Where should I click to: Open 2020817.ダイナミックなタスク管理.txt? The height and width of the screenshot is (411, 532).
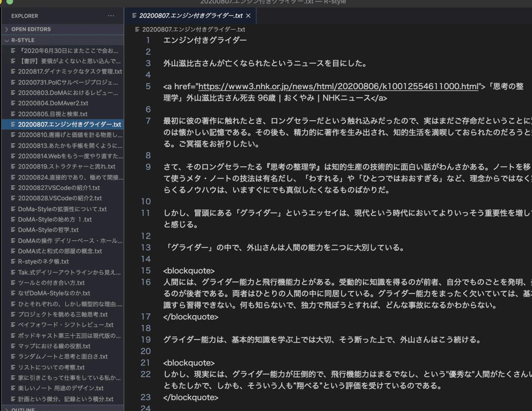[63, 71]
